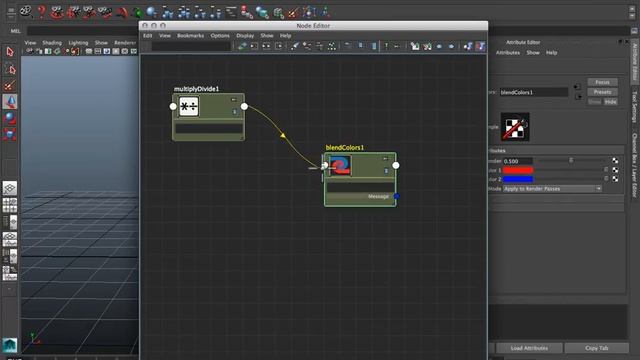Click the blendColors sample thumbnail
Viewport: 640px width, 360px height.
pyautogui.click(x=515, y=127)
